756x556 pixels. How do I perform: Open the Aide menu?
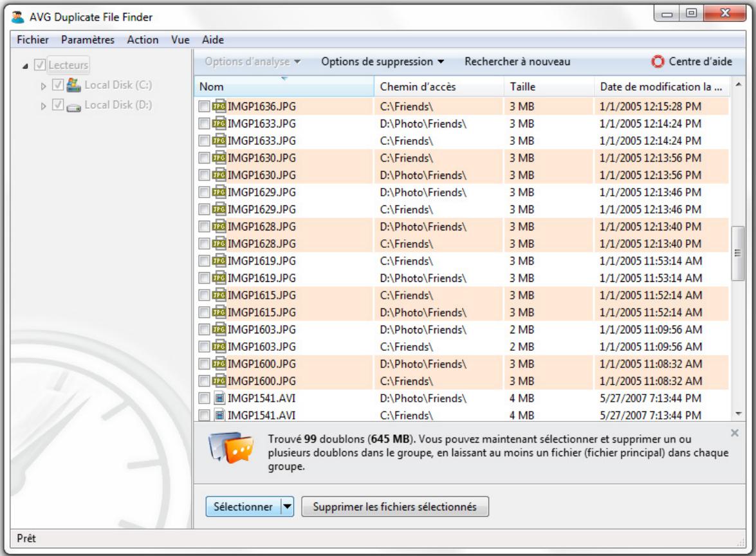coord(212,39)
